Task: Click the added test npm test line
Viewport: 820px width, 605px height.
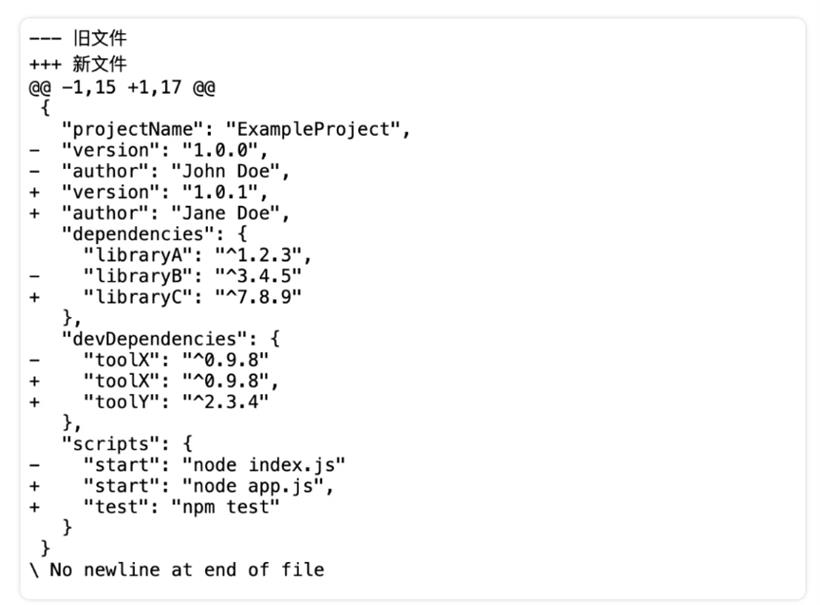Action: pyautogui.click(x=154, y=507)
